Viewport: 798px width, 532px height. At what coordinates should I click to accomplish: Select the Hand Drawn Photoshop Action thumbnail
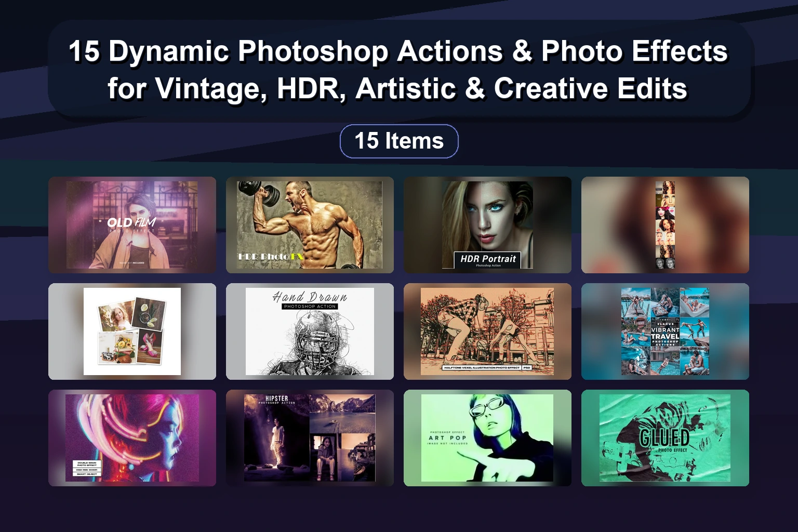(x=310, y=331)
